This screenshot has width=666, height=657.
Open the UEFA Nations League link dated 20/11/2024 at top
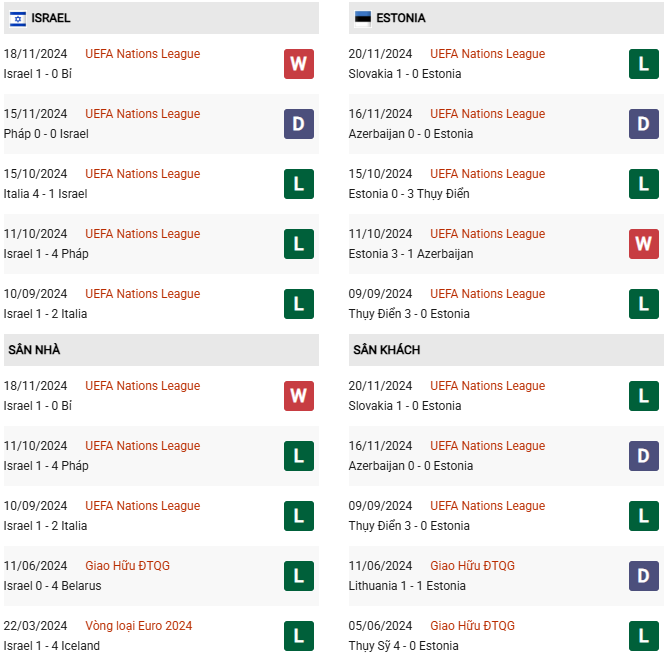pos(487,54)
